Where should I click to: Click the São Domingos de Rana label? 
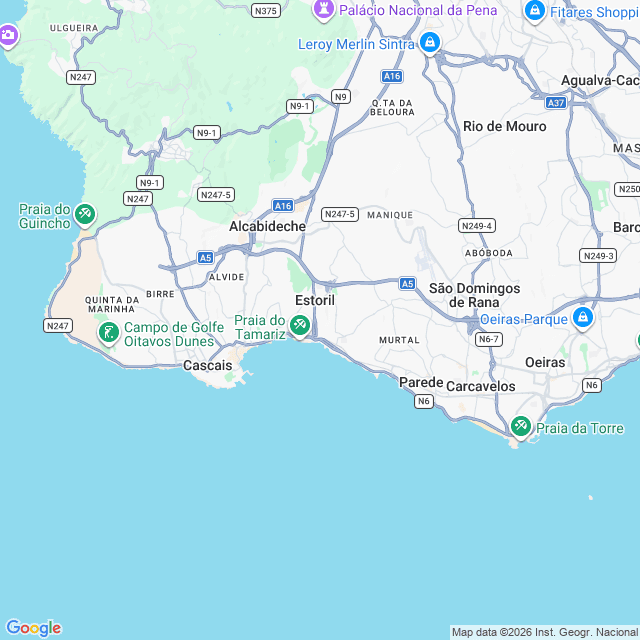pos(474,296)
